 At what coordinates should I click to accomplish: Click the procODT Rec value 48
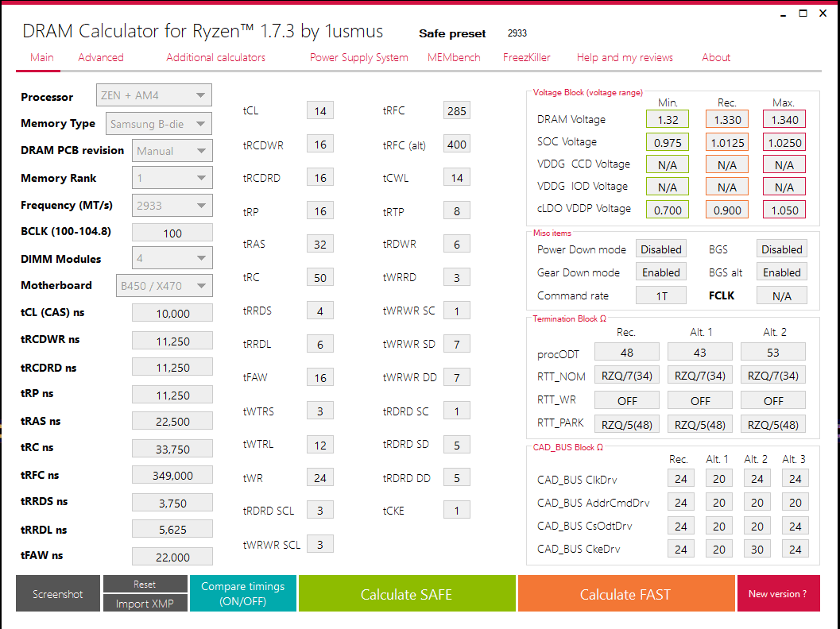pos(627,352)
